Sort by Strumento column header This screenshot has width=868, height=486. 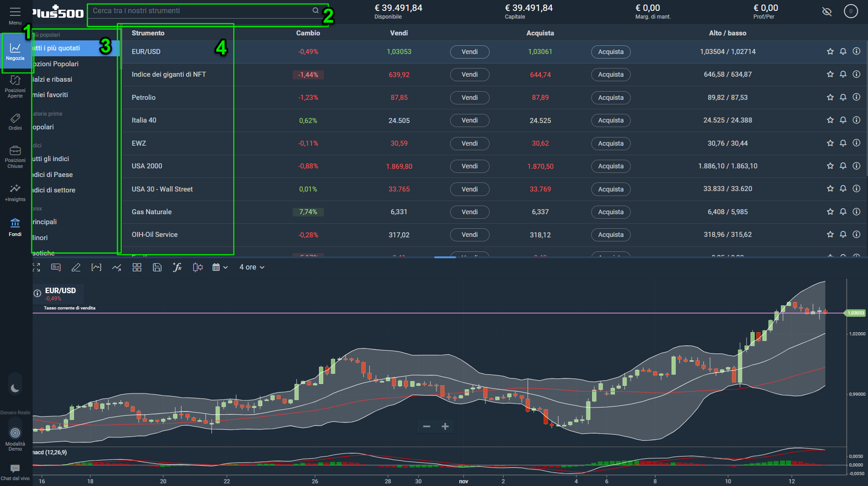click(148, 33)
